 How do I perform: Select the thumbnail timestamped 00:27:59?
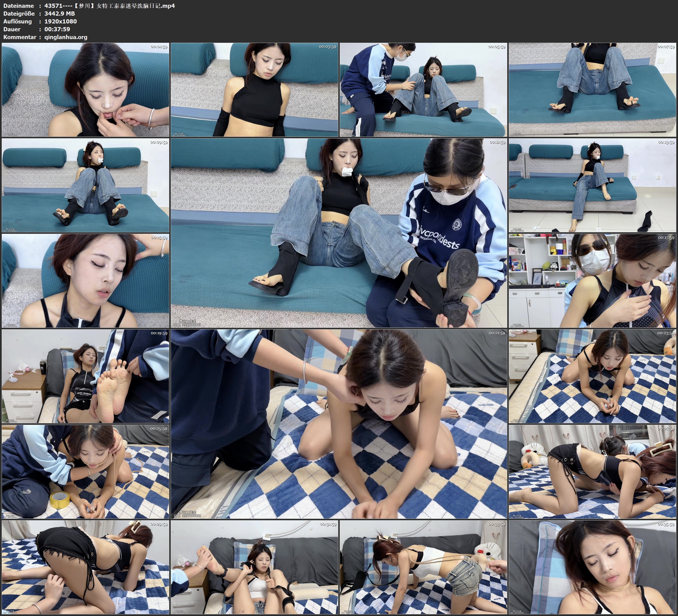point(592,471)
